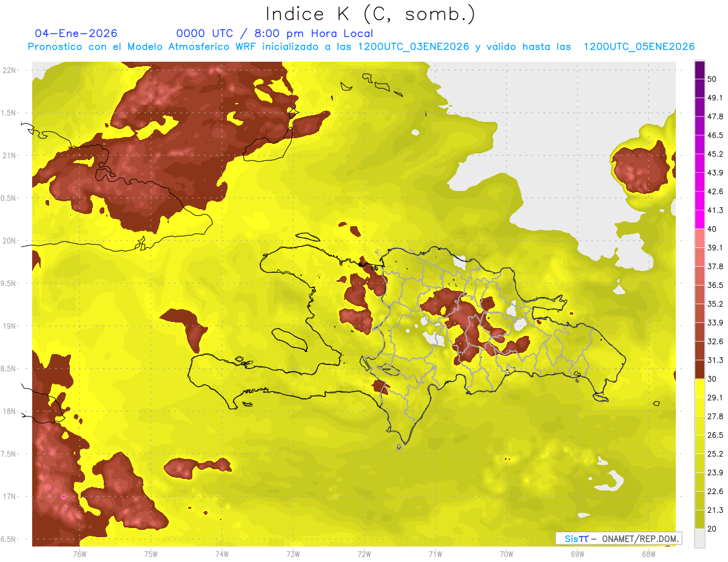Click the "27.8" value on color scale
Screen dimensions: 728x562
(716, 416)
